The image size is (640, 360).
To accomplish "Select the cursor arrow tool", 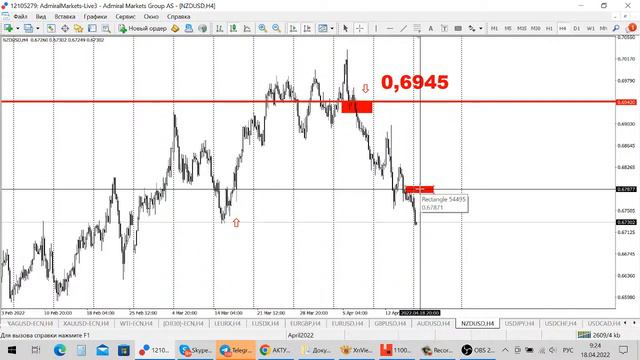I will (345, 28).
